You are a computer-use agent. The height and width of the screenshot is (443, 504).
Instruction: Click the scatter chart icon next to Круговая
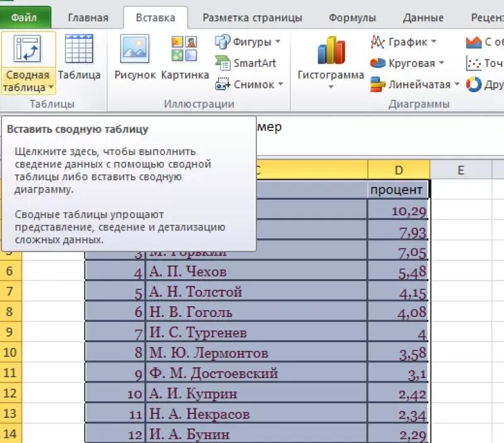[474, 63]
